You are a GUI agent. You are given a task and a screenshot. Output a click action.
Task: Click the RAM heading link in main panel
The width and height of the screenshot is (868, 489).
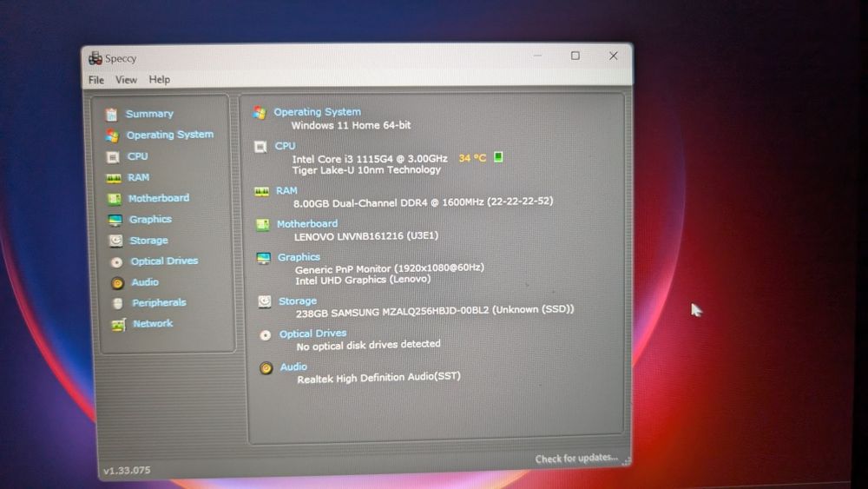286,190
